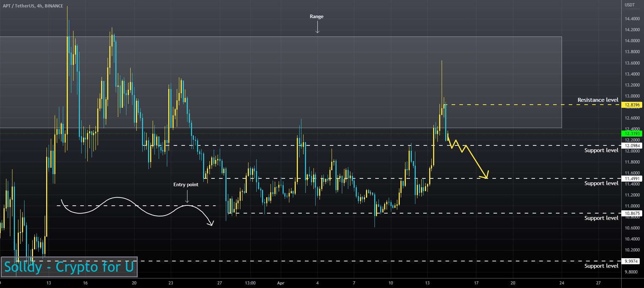Viewport: 644px width, 288px height.
Task: Click the 23 date label on time axis
Action: (x=171, y=283)
